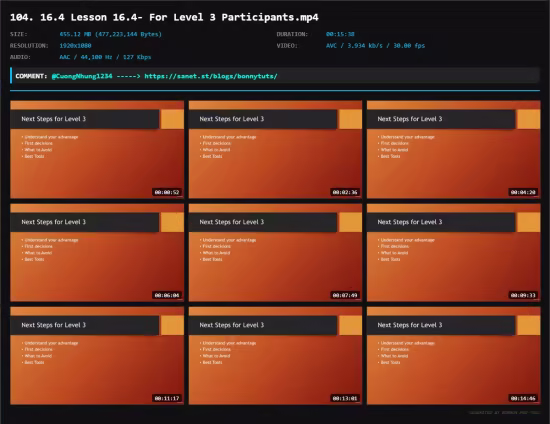Click the thumbnail frame at 00:07:49
Viewport: 550px width, 424px height.
[275, 253]
